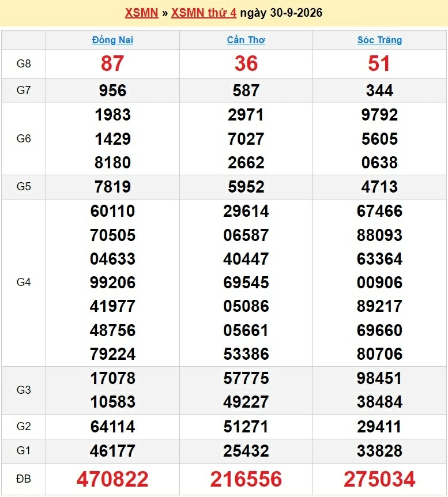Image resolution: width=448 pixels, height=497 pixels.
Task: Select G4 number 00906
Action: (379, 283)
